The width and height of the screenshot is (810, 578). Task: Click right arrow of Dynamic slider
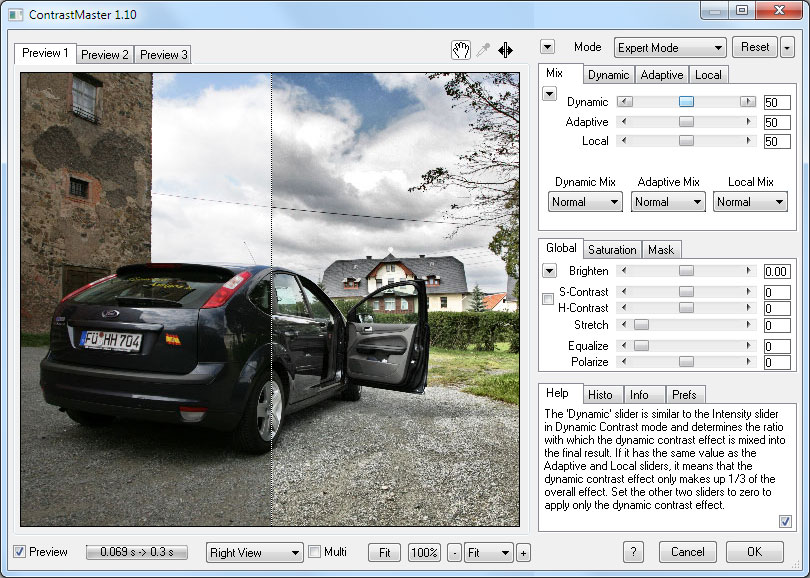(747, 102)
